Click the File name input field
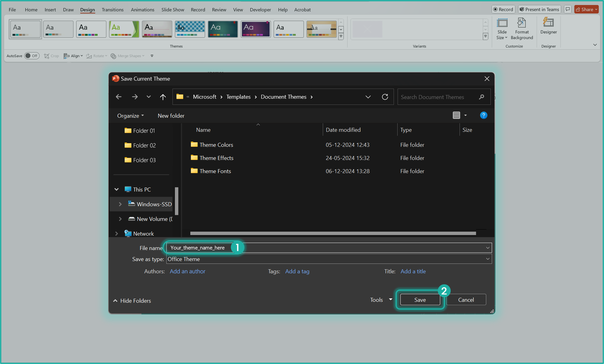 pyautogui.click(x=329, y=248)
